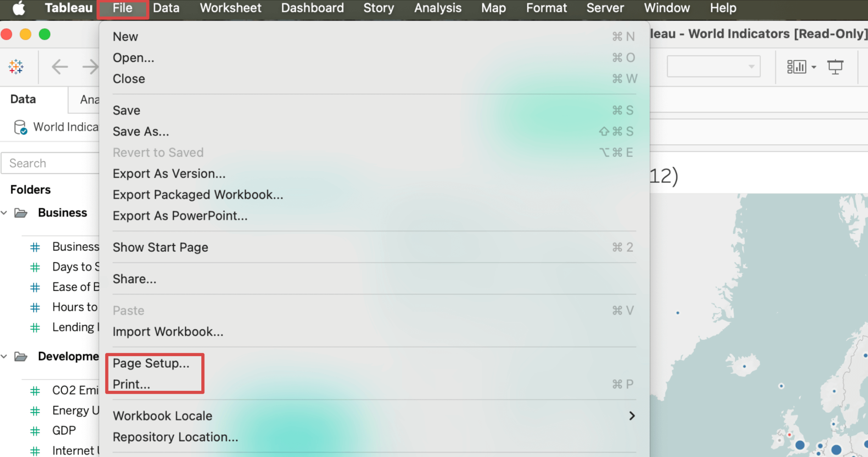Screen dimensions: 868x457
Task: Open the empty toolbar dropdown box
Action: 713,67
